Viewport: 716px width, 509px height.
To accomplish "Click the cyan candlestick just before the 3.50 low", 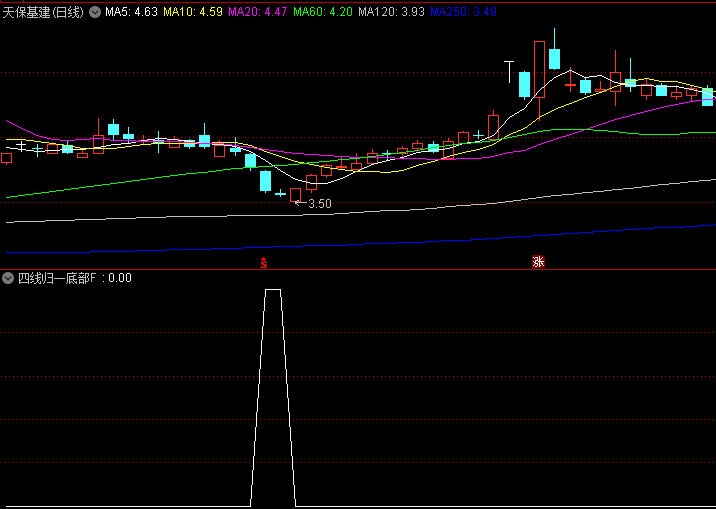I will (x=265, y=180).
